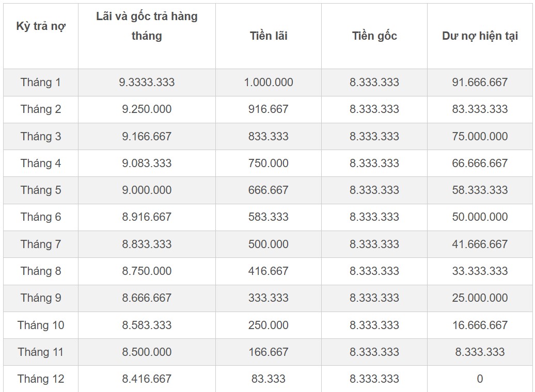535x392 pixels.
Task: Select the 'Tháng 10' row label
Action: pos(41,325)
